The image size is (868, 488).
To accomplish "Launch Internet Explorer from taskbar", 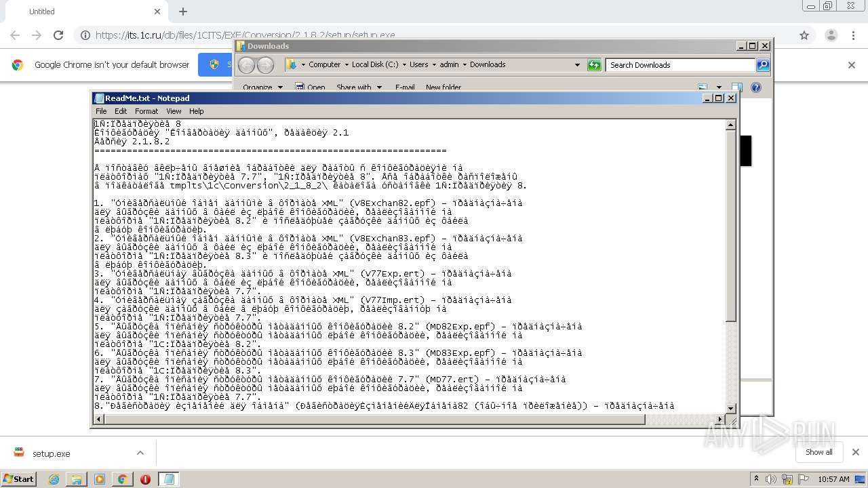I will coord(54,479).
